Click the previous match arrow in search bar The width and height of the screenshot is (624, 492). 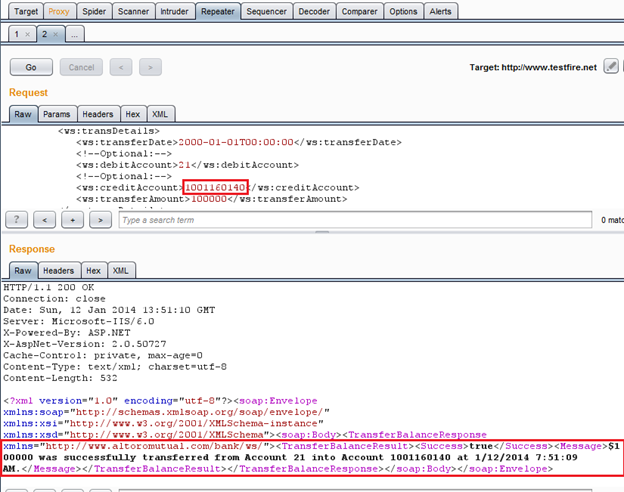[x=44, y=219]
